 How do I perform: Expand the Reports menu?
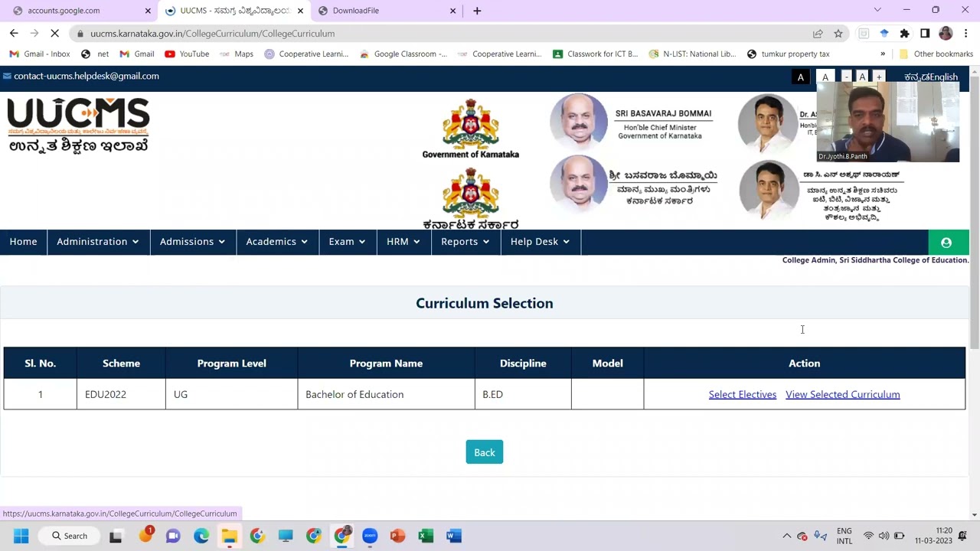pos(465,242)
